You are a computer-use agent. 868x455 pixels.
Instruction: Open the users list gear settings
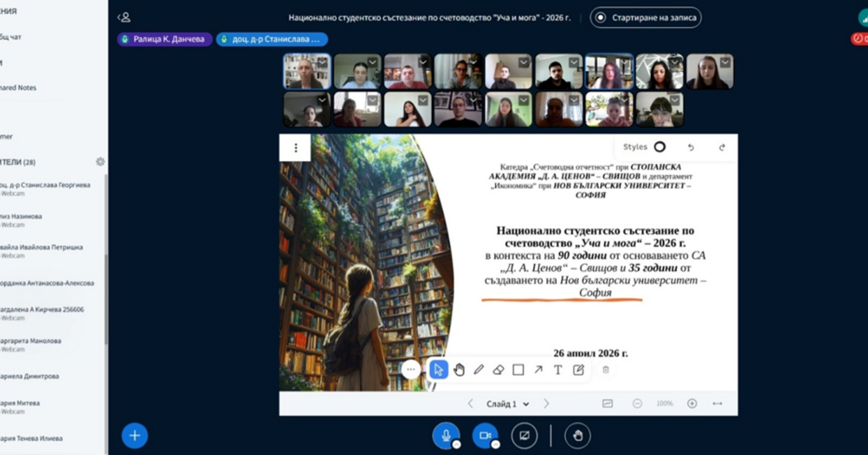tap(100, 162)
